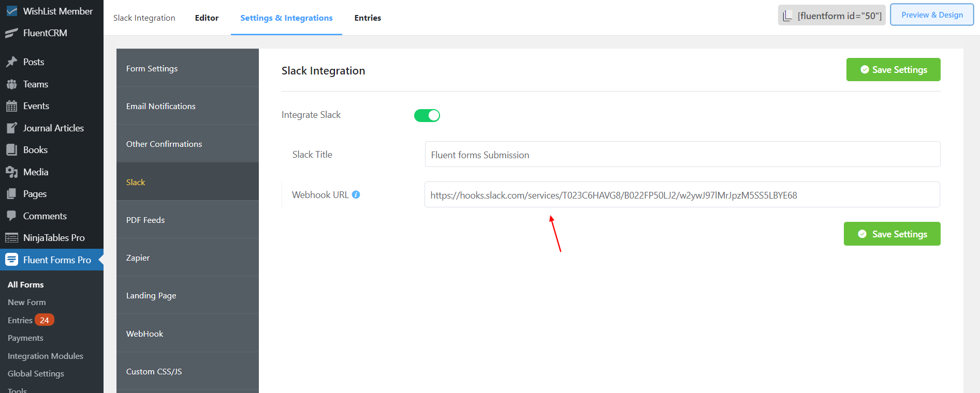
Task: Click the shortcode copy icon
Action: point(787,16)
